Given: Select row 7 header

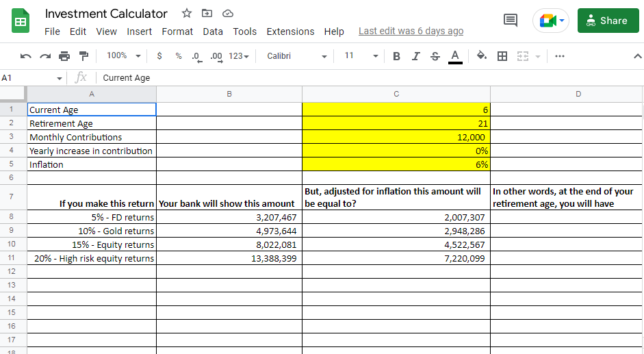Looking at the screenshot, I should [11, 197].
